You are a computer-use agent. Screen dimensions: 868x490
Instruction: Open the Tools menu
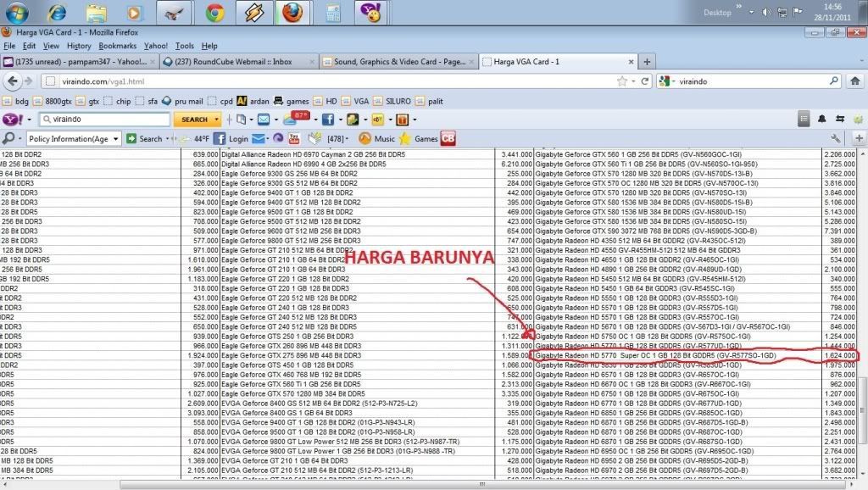(x=184, y=46)
